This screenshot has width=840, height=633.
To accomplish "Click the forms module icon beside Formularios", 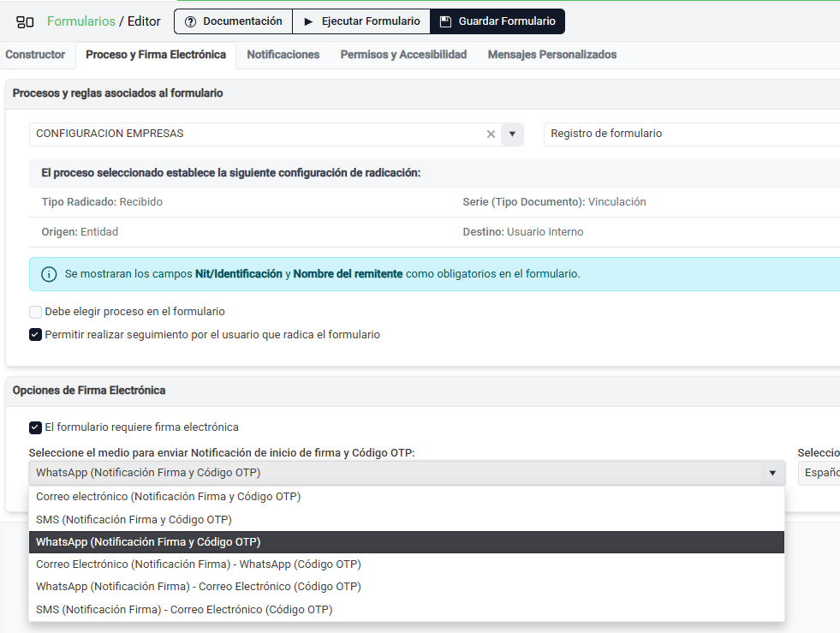I will [26, 21].
